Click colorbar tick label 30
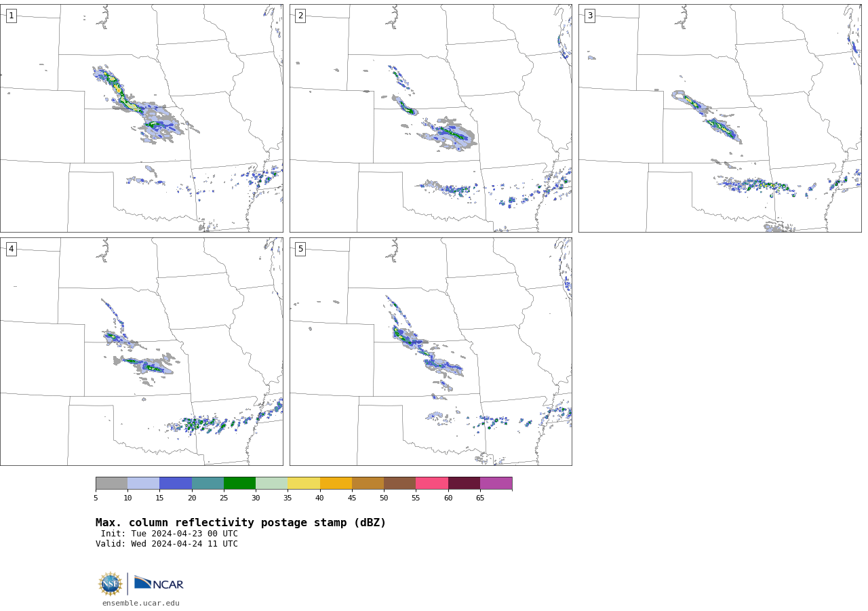Image resolution: width=868 pixels, height=611 pixels. coord(256,498)
